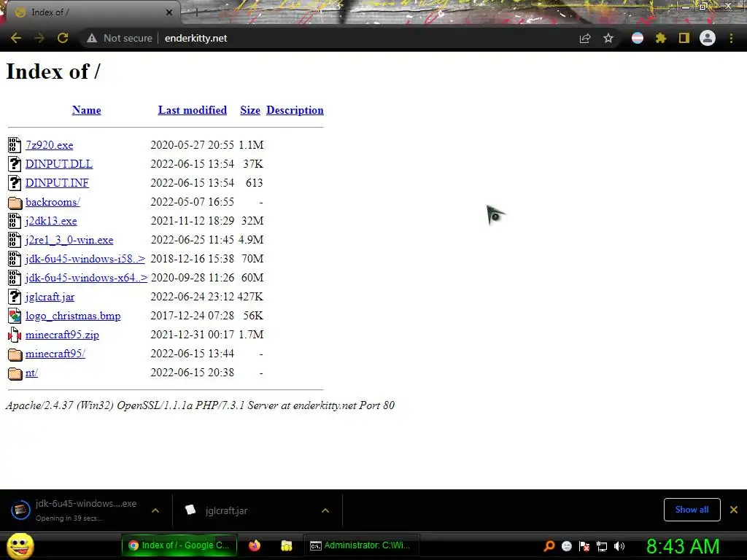Click the folder icon beside nt/

[15, 373]
